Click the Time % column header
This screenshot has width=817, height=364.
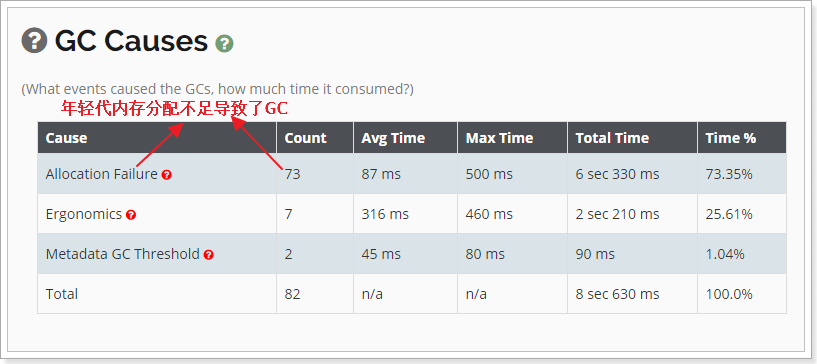click(x=731, y=138)
